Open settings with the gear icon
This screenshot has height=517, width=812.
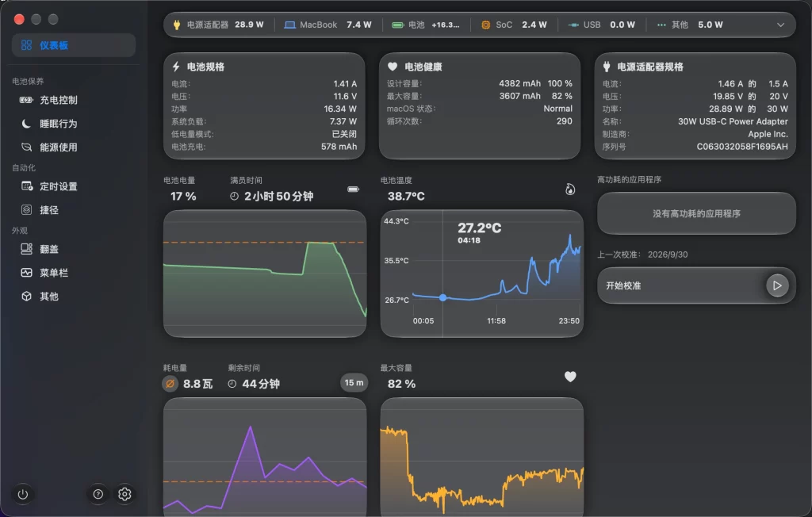(x=124, y=494)
